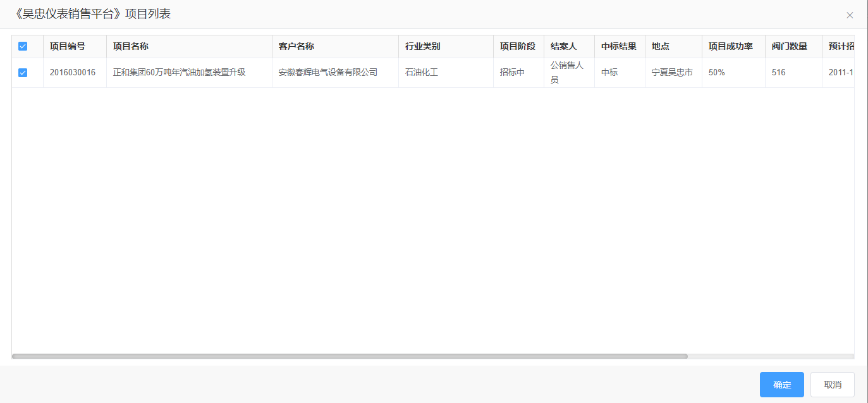The width and height of the screenshot is (868, 403).
Task: Click the 结案人 column header
Action: [x=564, y=46]
